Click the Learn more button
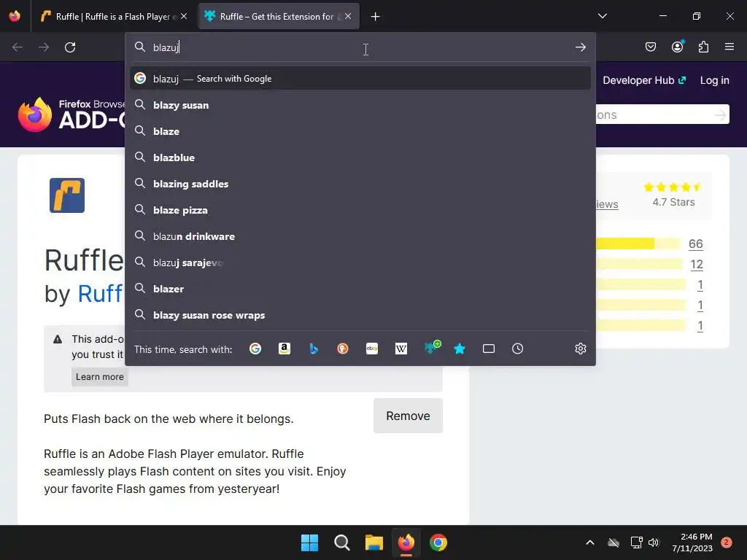Image resolution: width=747 pixels, height=560 pixels. (99, 377)
